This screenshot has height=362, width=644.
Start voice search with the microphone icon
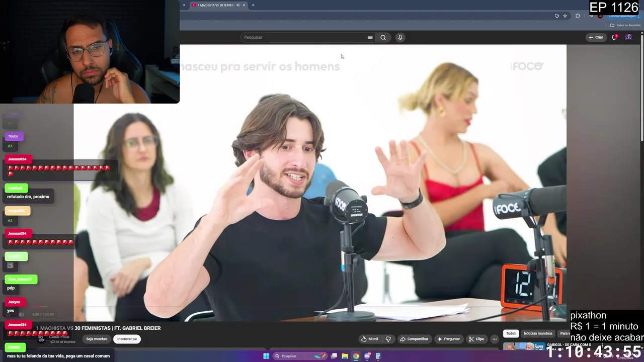coord(400,37)
